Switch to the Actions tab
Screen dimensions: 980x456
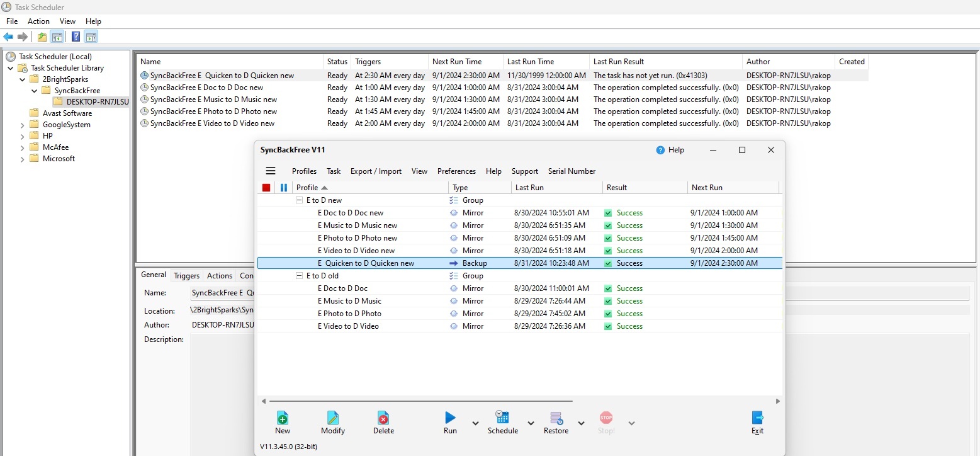(220, 276)
